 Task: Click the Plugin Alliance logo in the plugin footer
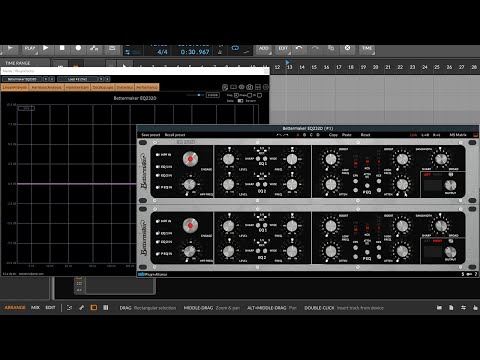click(x=153, y=274)
